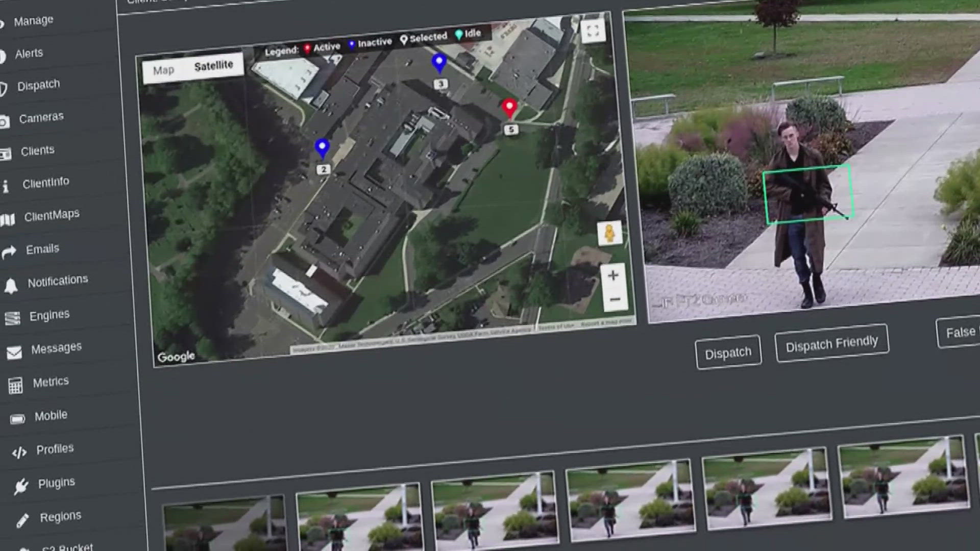Click the Messages envelope icon

point(14,352)
